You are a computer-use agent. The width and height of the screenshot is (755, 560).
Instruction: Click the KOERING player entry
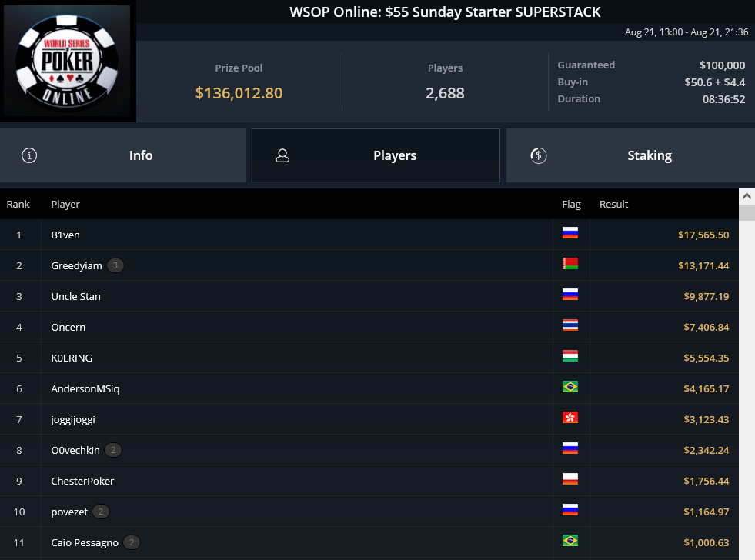coord(72,358)
